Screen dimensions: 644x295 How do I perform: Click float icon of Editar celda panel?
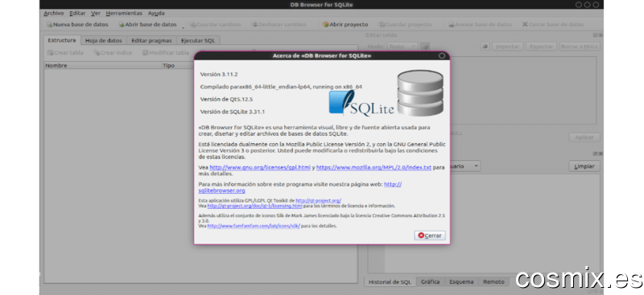[596, 35]
